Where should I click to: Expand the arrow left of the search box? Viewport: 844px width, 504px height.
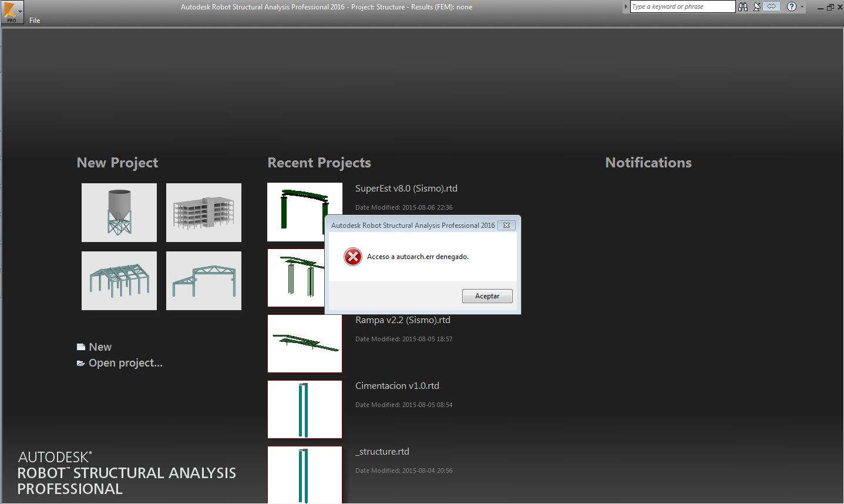tap(626, 6)
